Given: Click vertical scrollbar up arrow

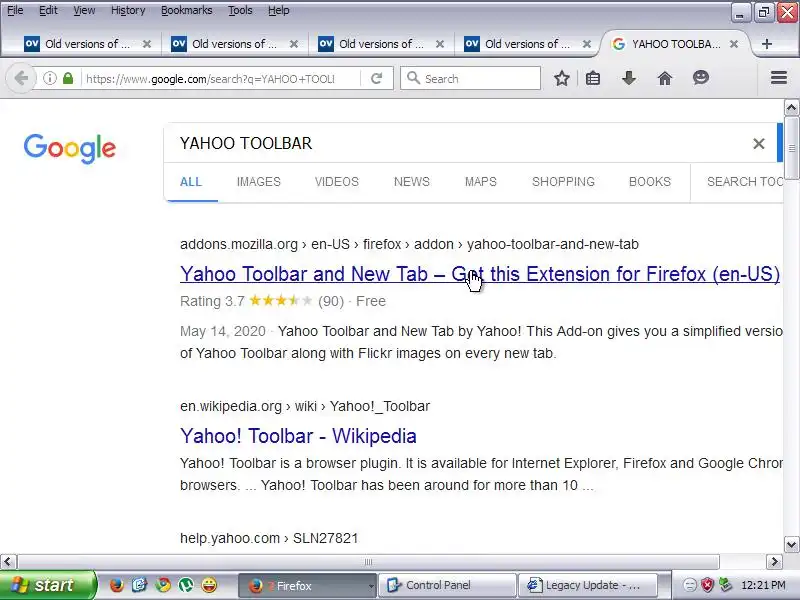Looking at the screenshot, I should [791, 108].
